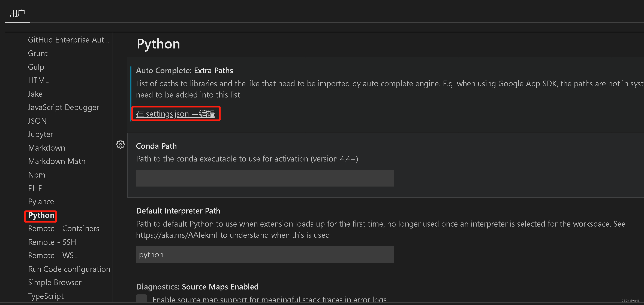Open Remote - WSL settings
Screen dimensions: 644x305
click(x=53, y=255)
